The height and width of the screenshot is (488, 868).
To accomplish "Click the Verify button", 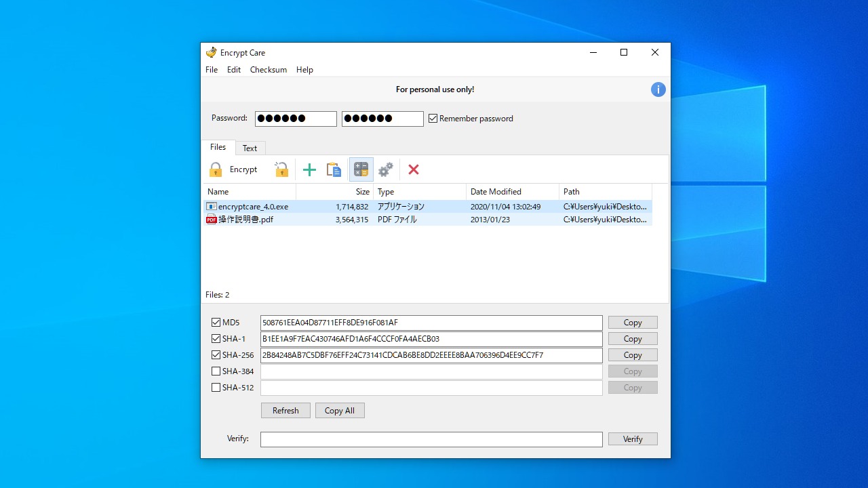I will point(633,439).
